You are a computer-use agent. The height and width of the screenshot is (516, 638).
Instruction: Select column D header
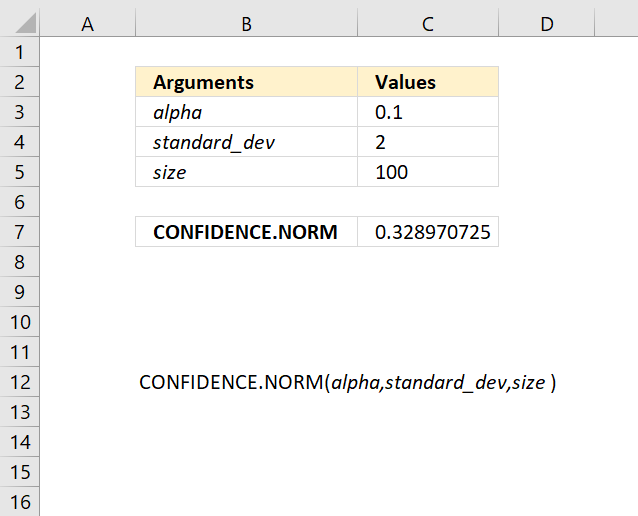tap(546, 24)
